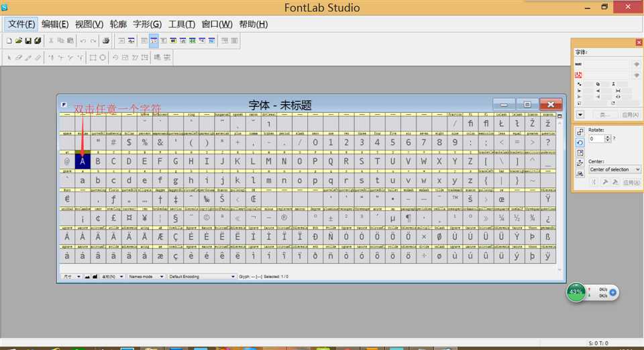The width and height of the screenshot is (644, 350).
Task: Click the New font toolbar icon
Action: point(9,41)
